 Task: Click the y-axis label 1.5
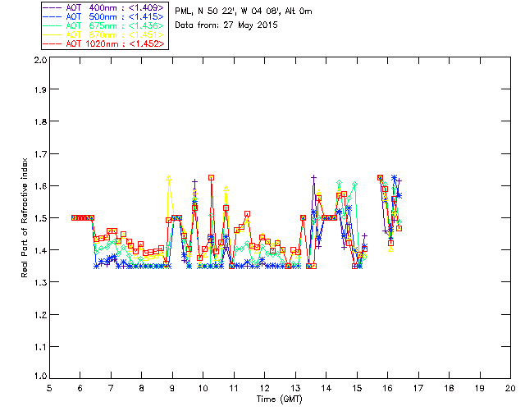[x=40, y=218]
